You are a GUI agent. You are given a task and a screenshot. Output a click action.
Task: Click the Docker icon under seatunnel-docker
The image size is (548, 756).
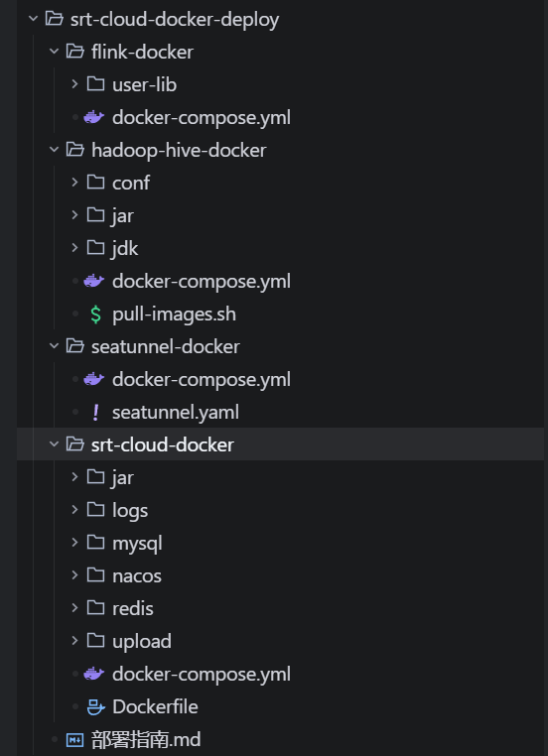pyautogui.click(x=94, y=379)
